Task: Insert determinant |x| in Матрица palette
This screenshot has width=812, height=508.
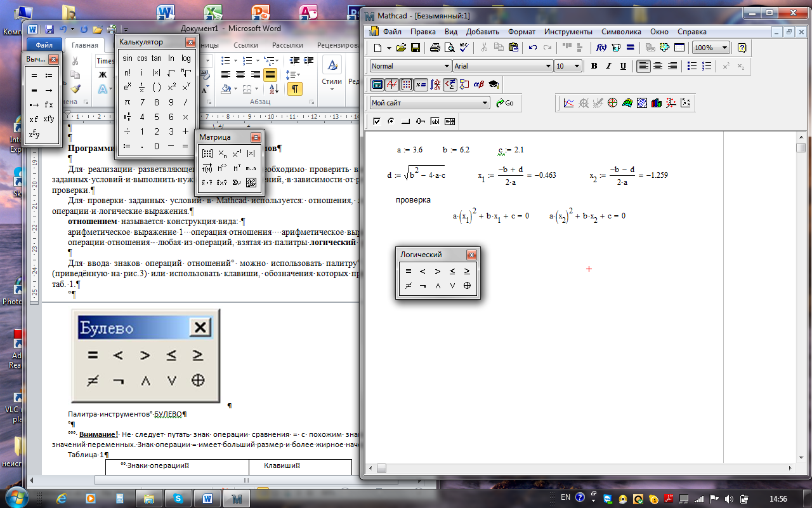Action: (x=251, y=154)
